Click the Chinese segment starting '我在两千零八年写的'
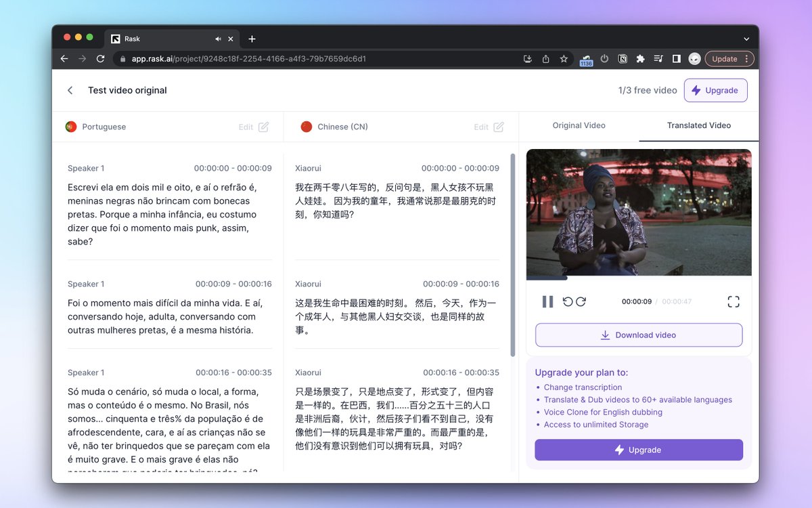This screenshot has width=812, height=508. [396, 200]
